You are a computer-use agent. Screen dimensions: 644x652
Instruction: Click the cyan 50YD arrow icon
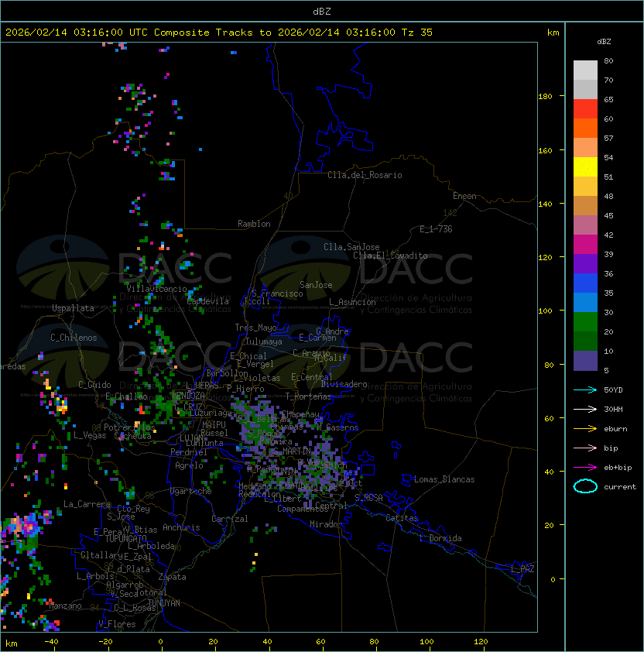(x=585, y=389)
